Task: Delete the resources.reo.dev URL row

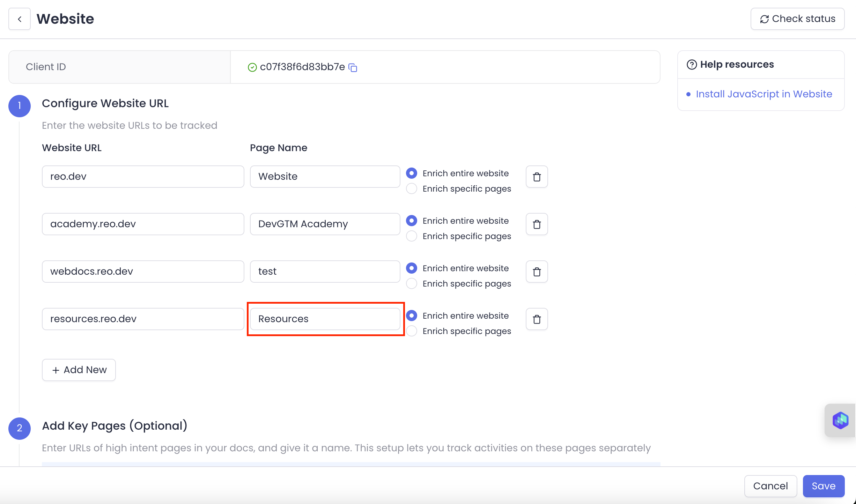Action: (x=537, y=319)
